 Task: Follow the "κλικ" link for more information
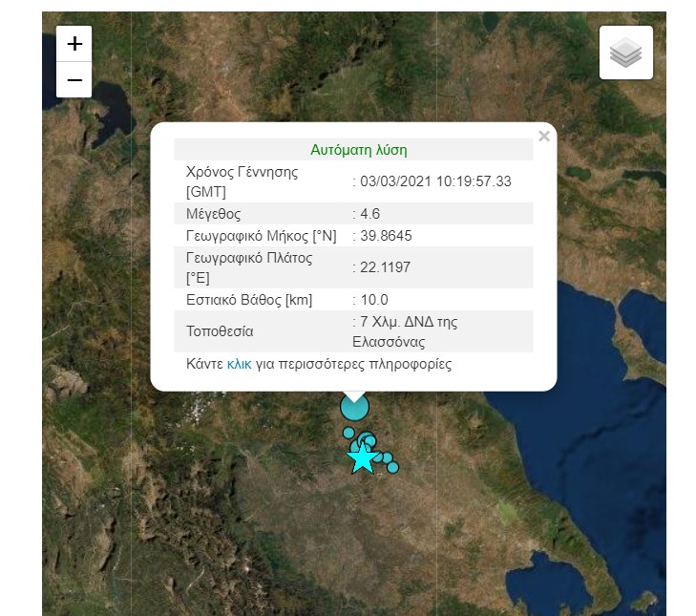tap(239, 364)
